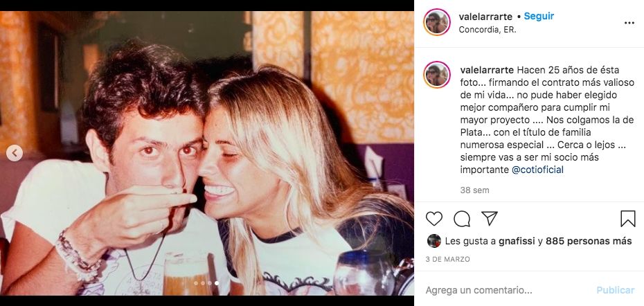Click the 3 DE MARZO post date

pyautogui.click(x=447, y=259)
